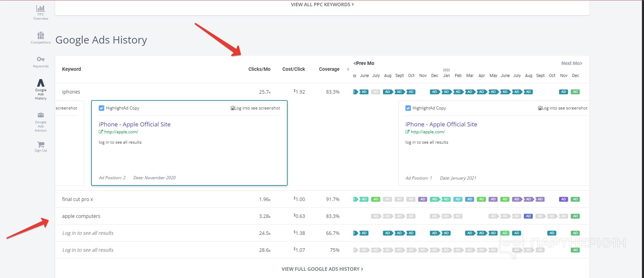Go to «Prev Mo in timeline
644x278 pixels.
pyautogui.click(x=364, y=63)
